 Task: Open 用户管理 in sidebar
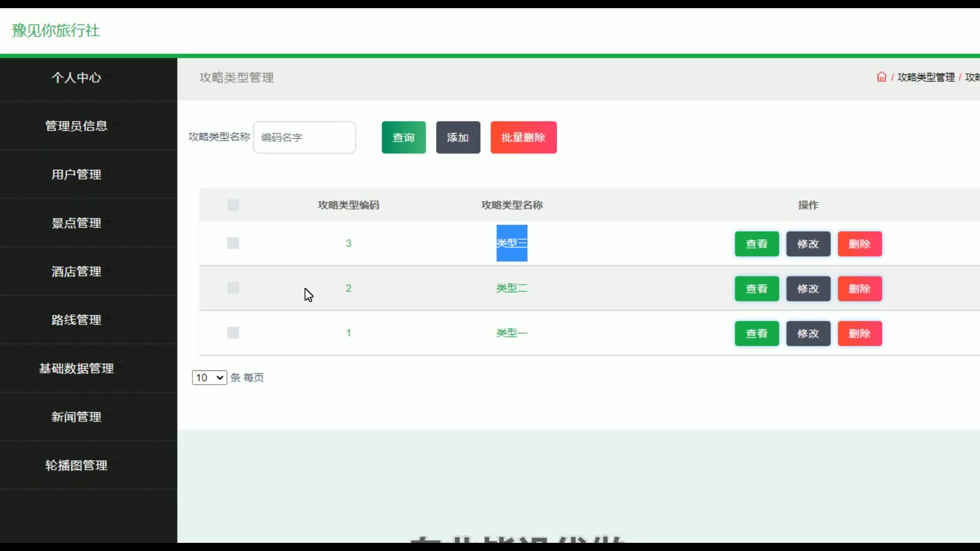(x=77, y=174)
